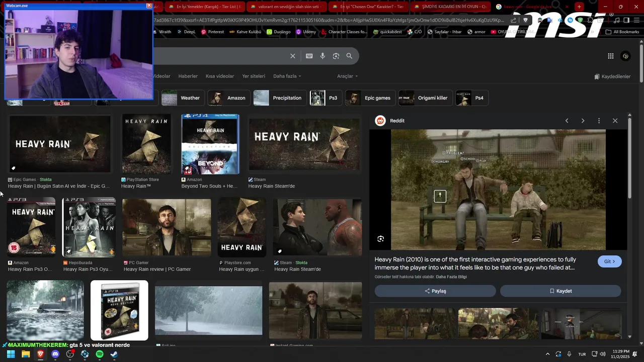Clear the Google search box with the X icon
The width and height of the screenshot is (644, 362).
tap(293, 56)
